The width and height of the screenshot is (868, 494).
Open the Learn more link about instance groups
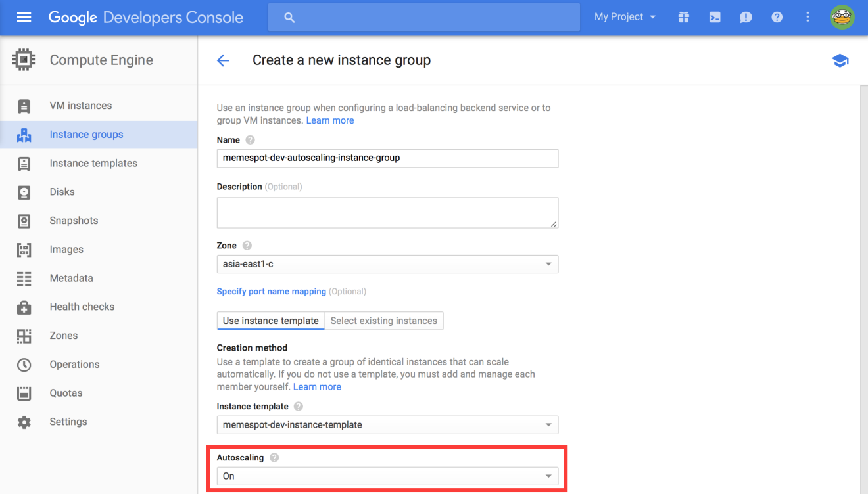329,120
